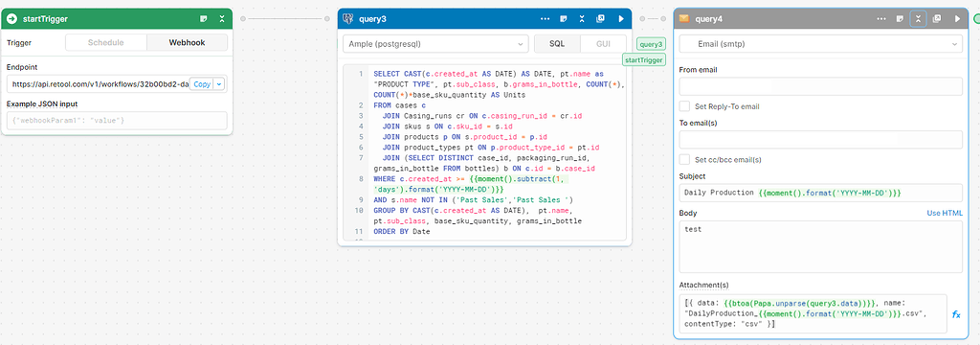This screenshot has height=345, width=980.
Task: Click the green query3 tag
Action: coord(651,44)
